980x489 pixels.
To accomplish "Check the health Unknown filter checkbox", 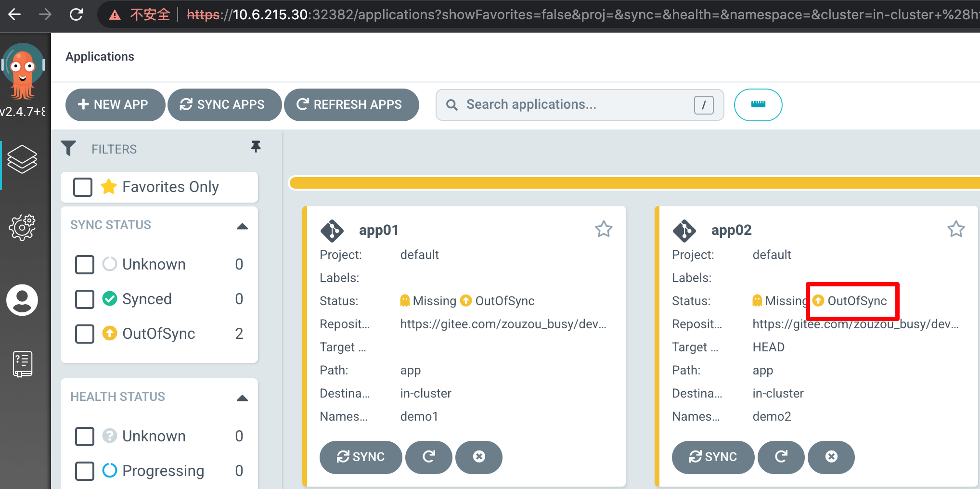I will pos(85,436).
